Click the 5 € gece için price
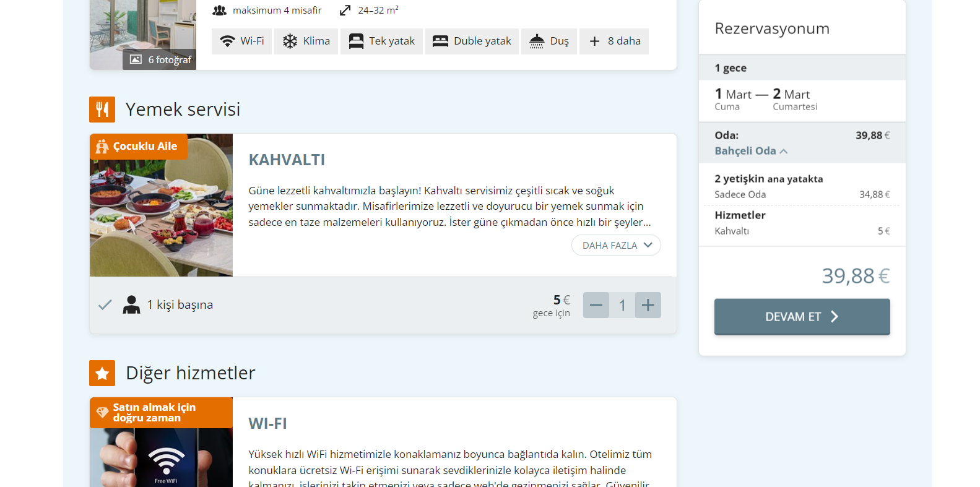Viewport: 980px width, 487px height. pyautogui.click(x=552, y=305)
